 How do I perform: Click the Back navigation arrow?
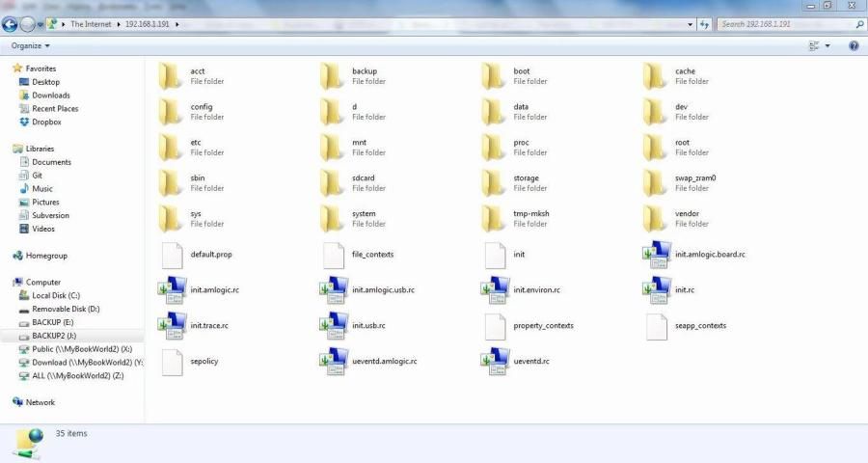click(11, 24)
